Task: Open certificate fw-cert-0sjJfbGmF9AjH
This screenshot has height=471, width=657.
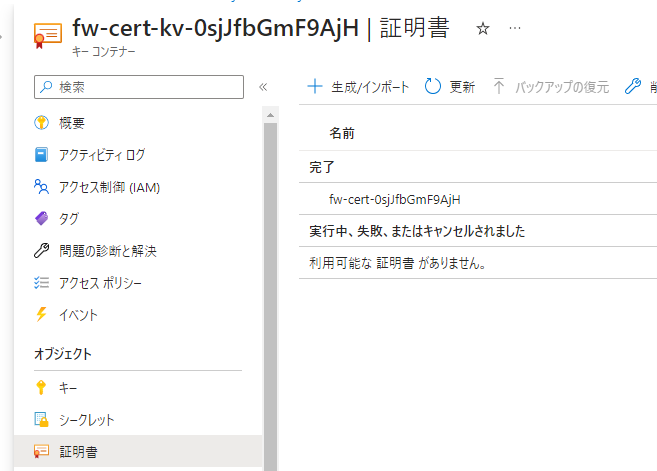Action: [395, 199]
